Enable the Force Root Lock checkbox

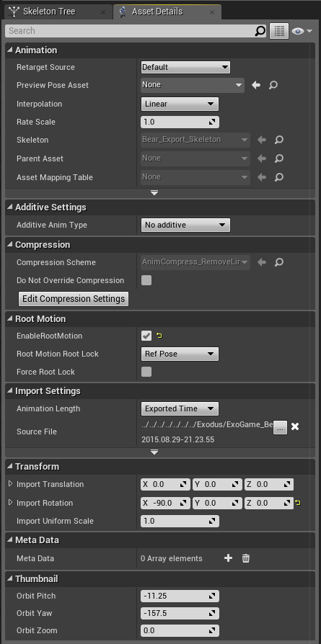pyautogui.click(x=146, y=372)
